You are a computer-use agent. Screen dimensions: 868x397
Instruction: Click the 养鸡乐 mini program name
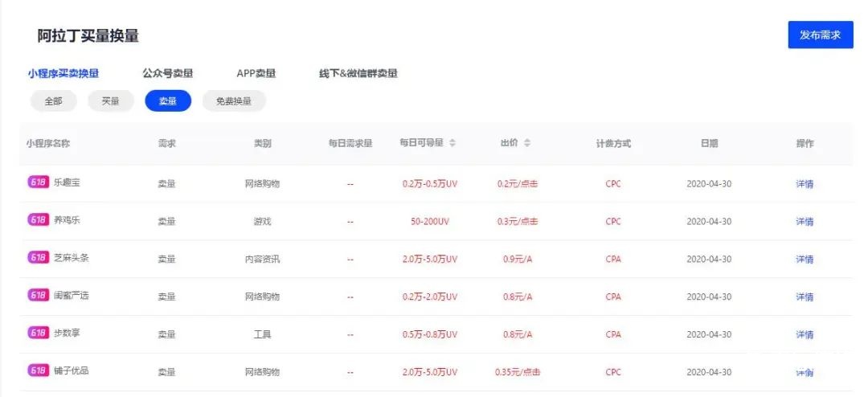69,221
